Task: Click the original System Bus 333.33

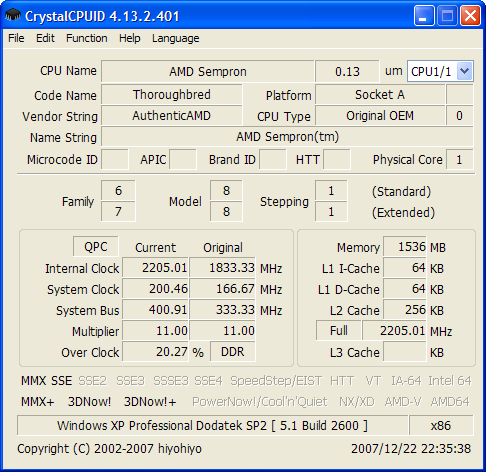Action: pyautogui.click(x=223, y=310)
